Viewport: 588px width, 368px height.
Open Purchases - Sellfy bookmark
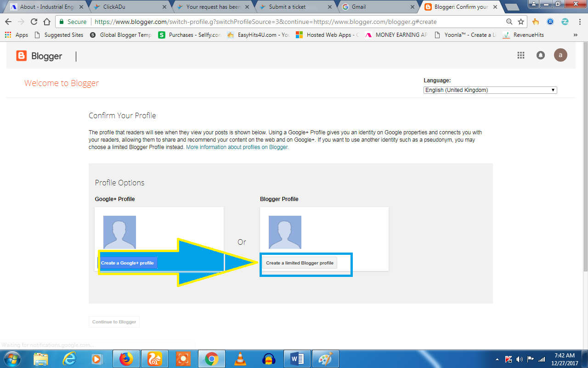[x=190, y=35]
